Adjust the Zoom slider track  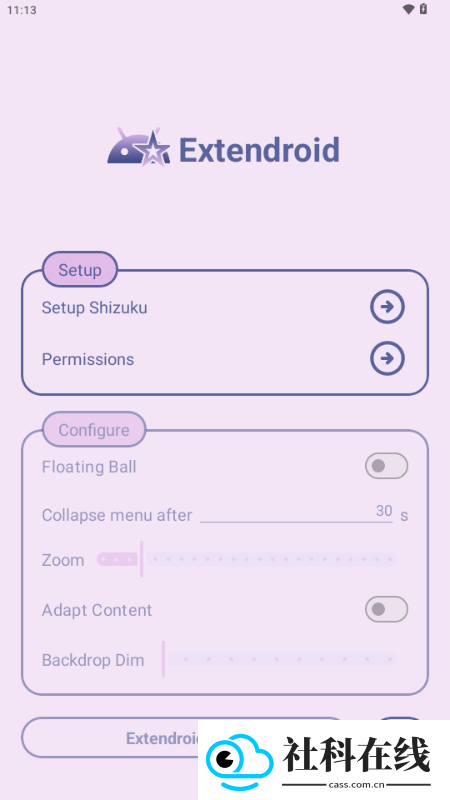(246, 559)
